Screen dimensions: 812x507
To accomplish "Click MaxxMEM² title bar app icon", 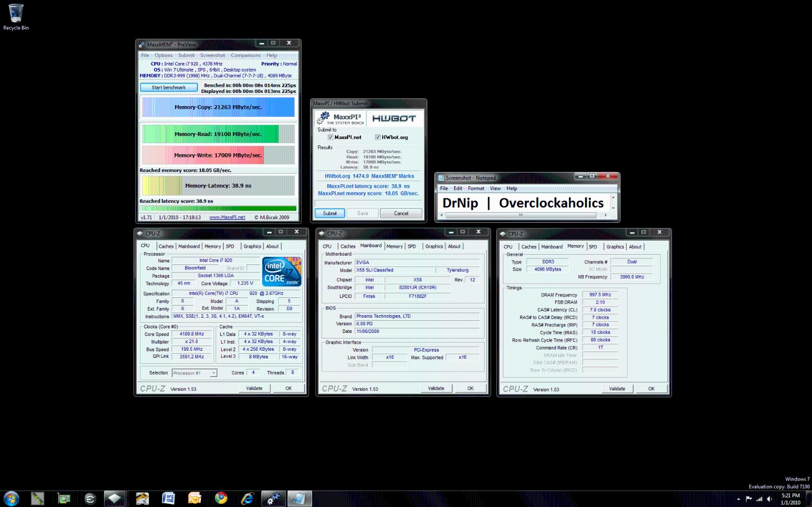I will pyautogui.click(x=142, y=45).
